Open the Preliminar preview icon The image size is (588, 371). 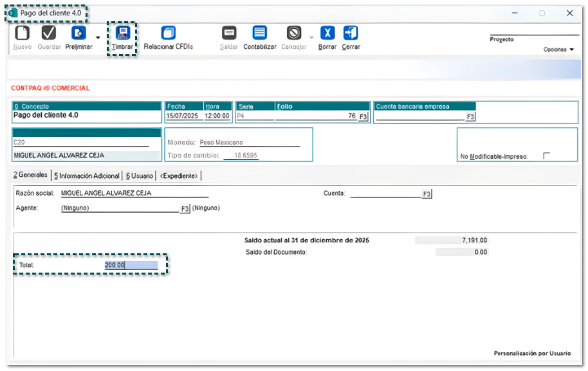tap(78, 33)
